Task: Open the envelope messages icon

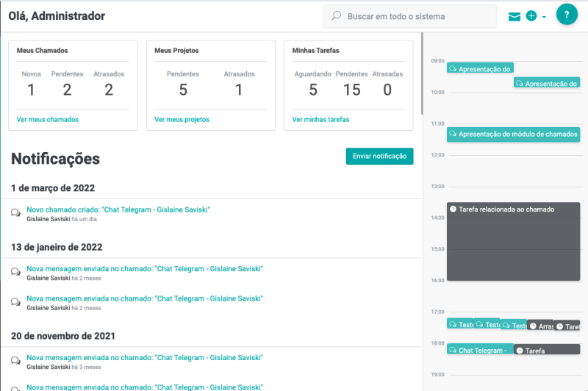Action: 514,16
